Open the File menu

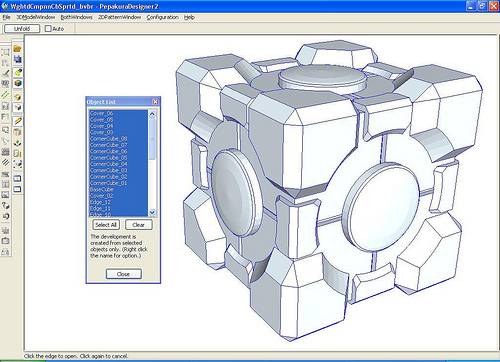point(6,17)
